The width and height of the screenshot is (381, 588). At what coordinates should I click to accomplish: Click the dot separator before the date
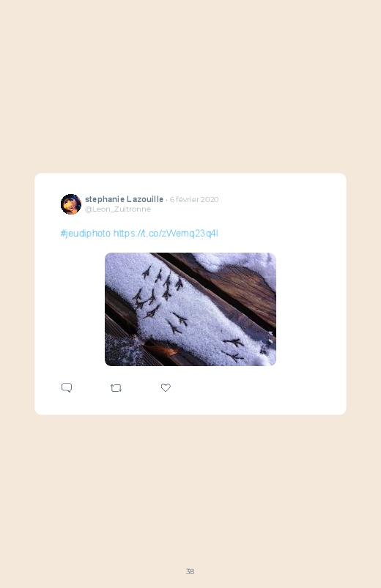(166, 200)
